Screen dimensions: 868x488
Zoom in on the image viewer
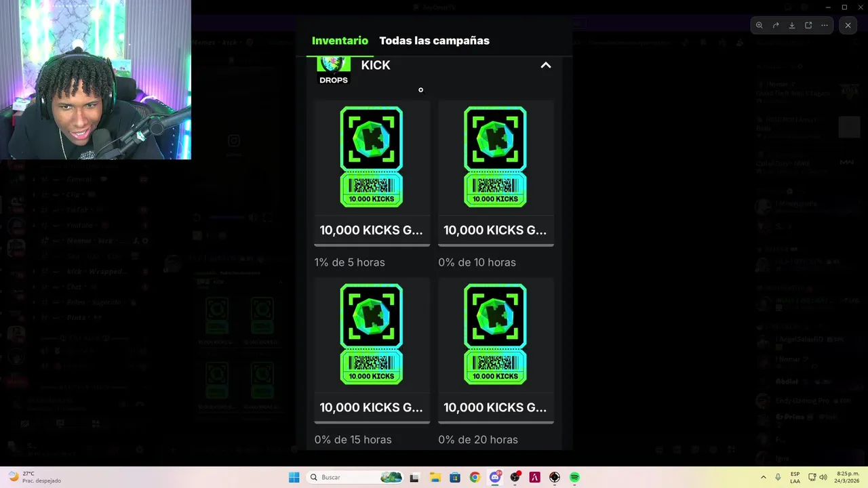tap(759, 25)
